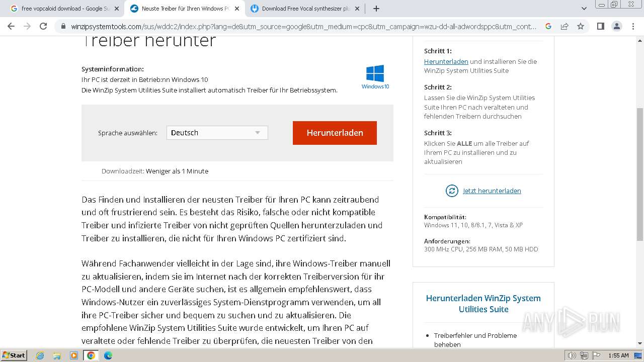Open the Windows Start menu
The width and height of the screenshot is (644, 362).
tap(14, 355)
